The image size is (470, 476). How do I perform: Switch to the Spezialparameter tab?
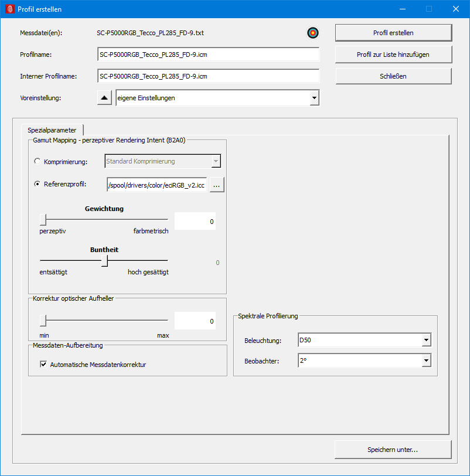pos(52,130)
